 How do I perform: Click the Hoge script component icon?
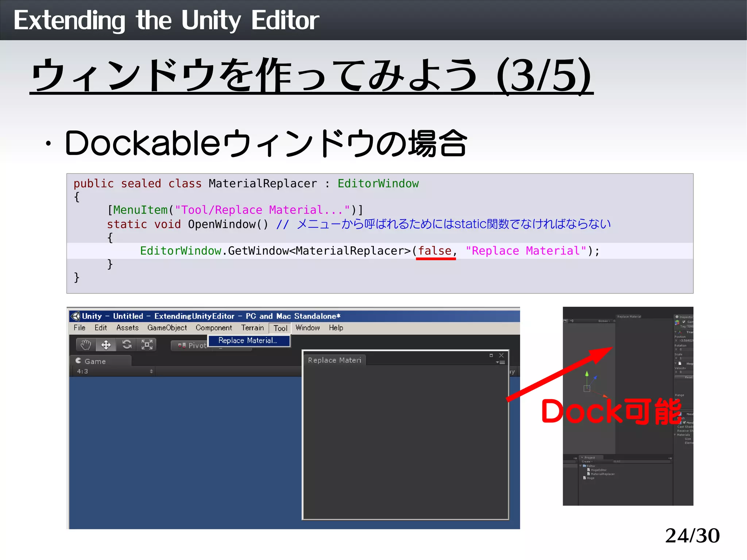pyautogui.click(x=680, y=363)
